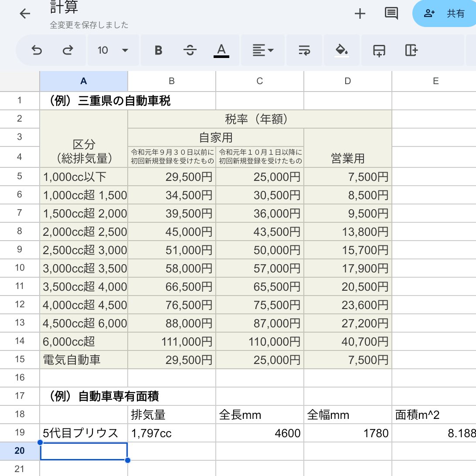Open the text color picker
This screenshot has width=476, height=476.
221,50
